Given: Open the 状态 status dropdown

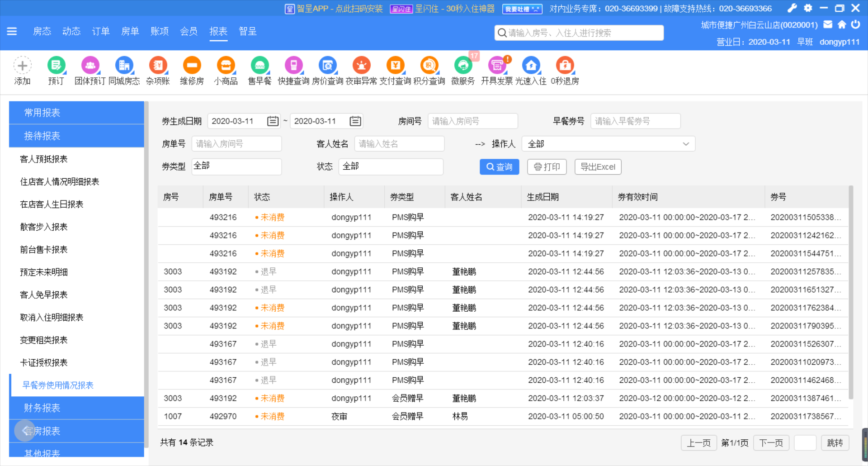Looking at the screenshot, I should pyautogui.click(x=391, y=166).
